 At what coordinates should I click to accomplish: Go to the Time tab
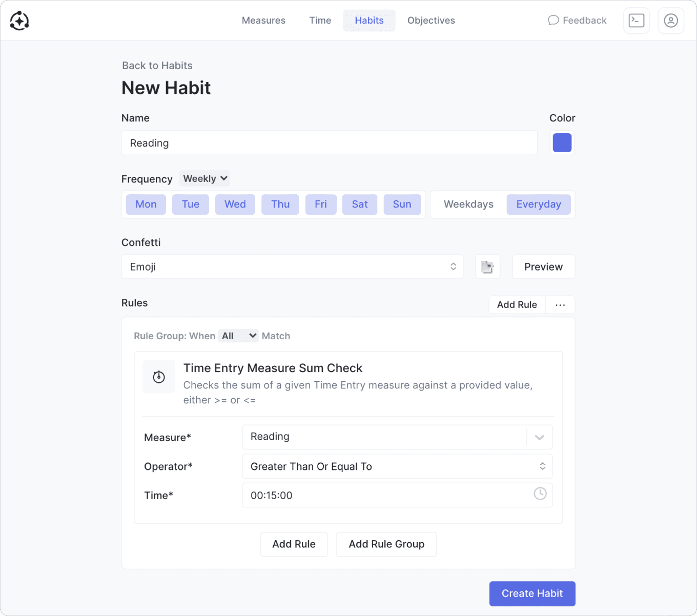320,20
